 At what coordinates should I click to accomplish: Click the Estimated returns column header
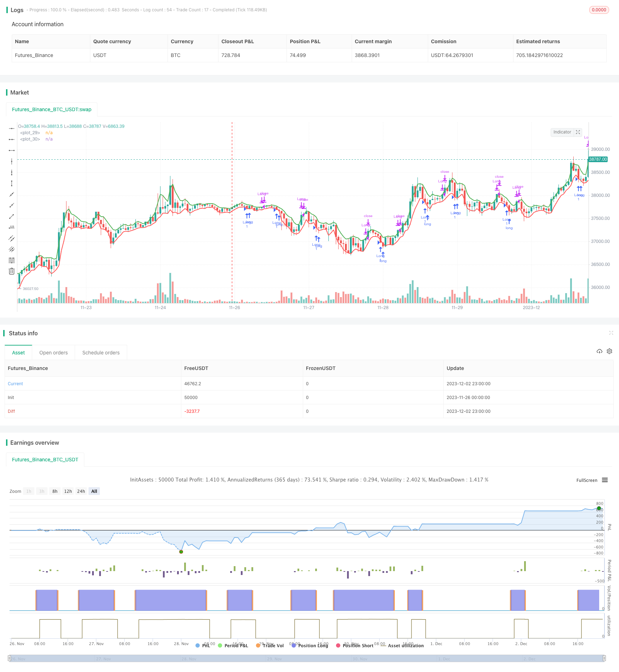(x=538, y=41)
